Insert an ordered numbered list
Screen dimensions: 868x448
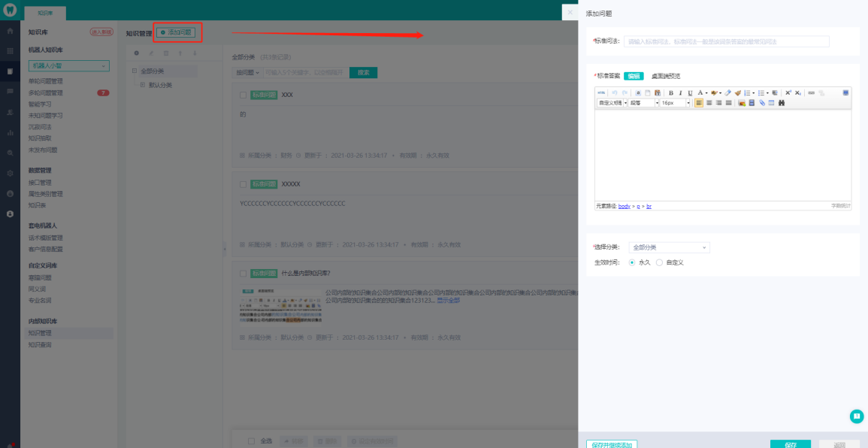tap(747, 93)
